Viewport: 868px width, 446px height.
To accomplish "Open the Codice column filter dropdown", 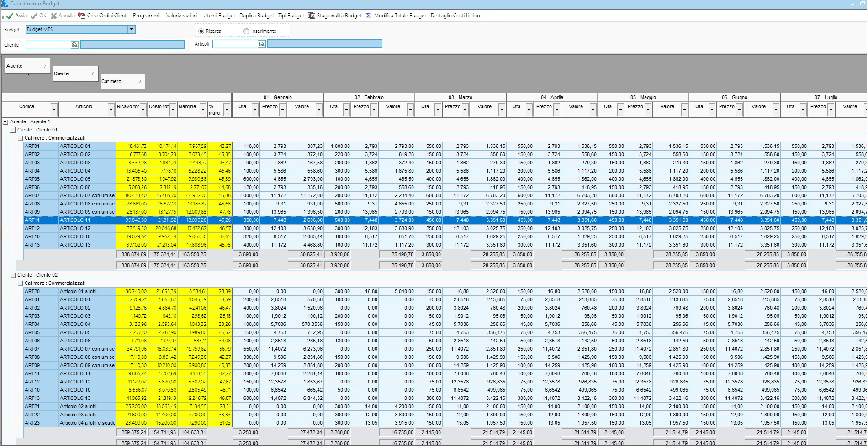I will [x=54, y=110].
